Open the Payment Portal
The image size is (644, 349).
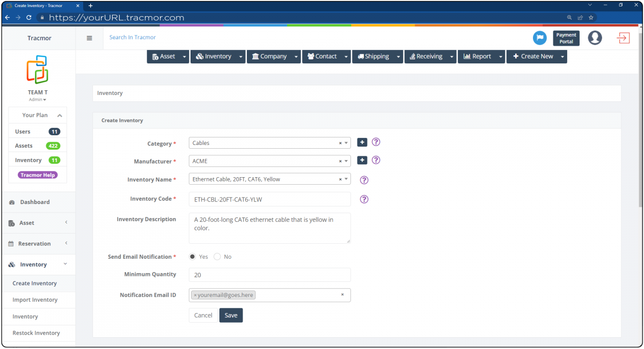pos(566,38)
